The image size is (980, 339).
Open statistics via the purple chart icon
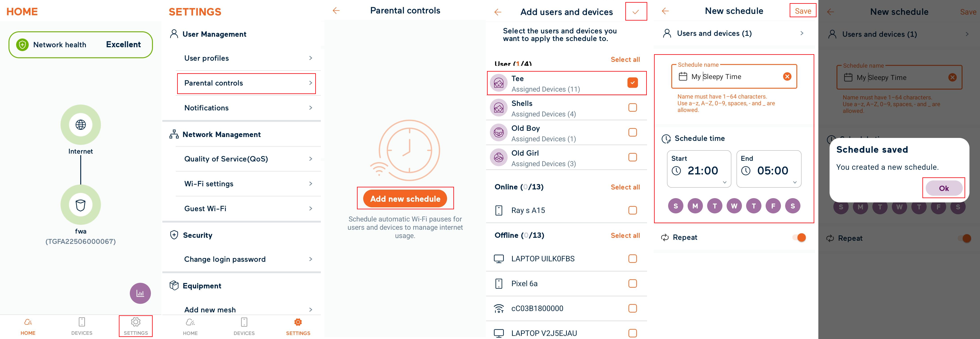pyautogui.click(x=140, y=293)
